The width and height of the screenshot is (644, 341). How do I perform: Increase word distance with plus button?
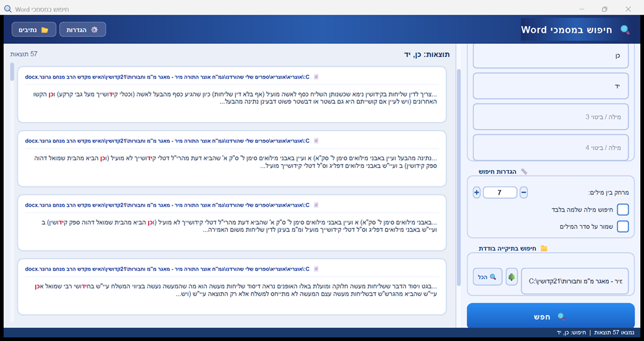(x=476, y=192)
